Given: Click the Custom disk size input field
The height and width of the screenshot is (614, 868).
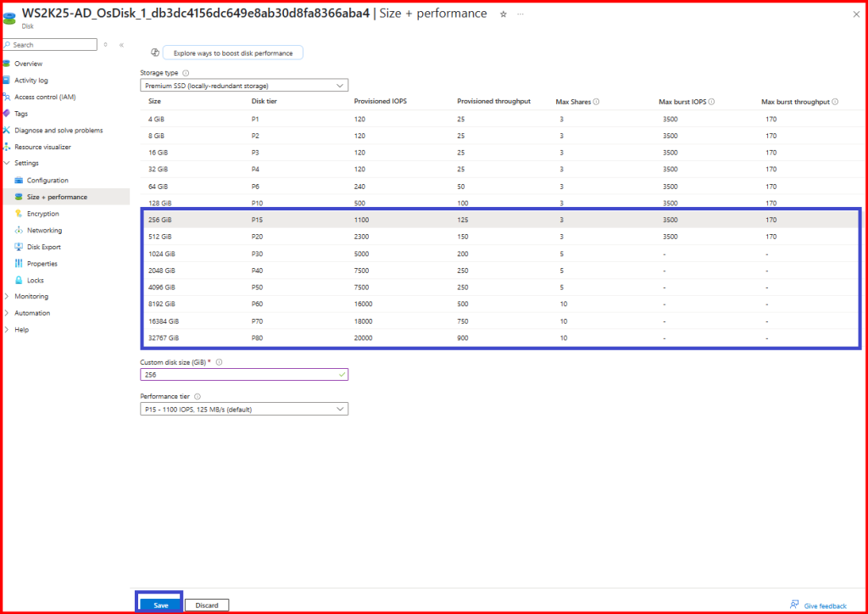Looking at the screenshot, I should tap(237, 375).
